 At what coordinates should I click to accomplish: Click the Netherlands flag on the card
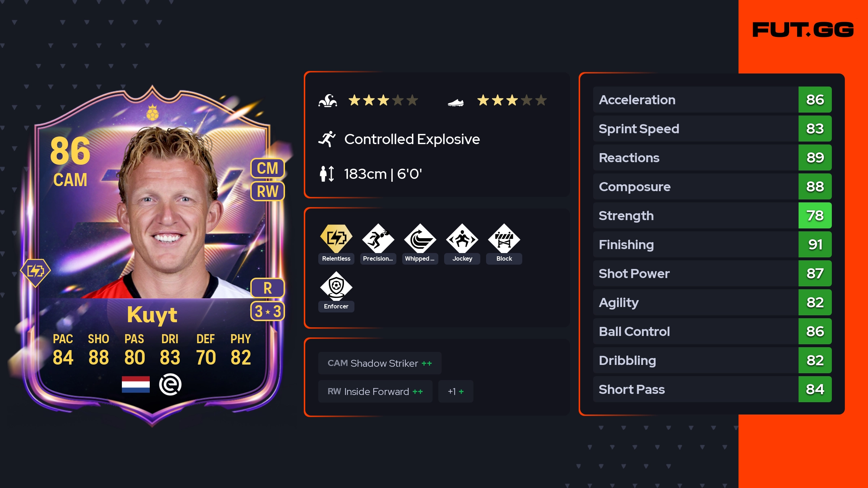click(x=136, y=384)
